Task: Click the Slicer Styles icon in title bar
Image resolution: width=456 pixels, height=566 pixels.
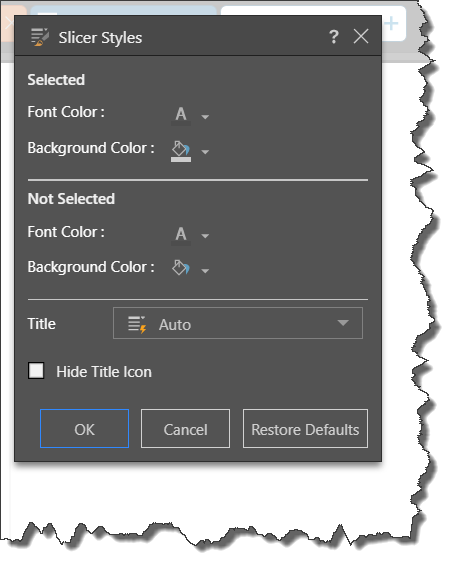Action: 40,37
